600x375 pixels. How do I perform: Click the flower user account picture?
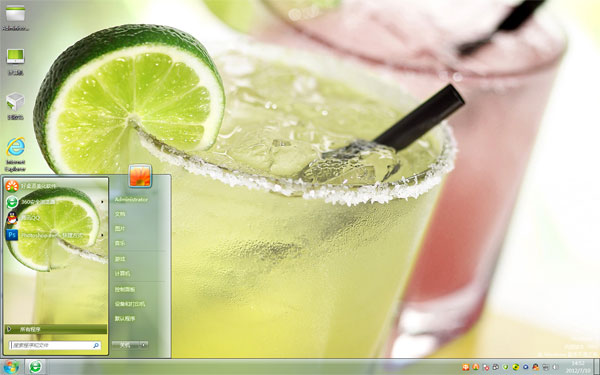click(140, 176)
